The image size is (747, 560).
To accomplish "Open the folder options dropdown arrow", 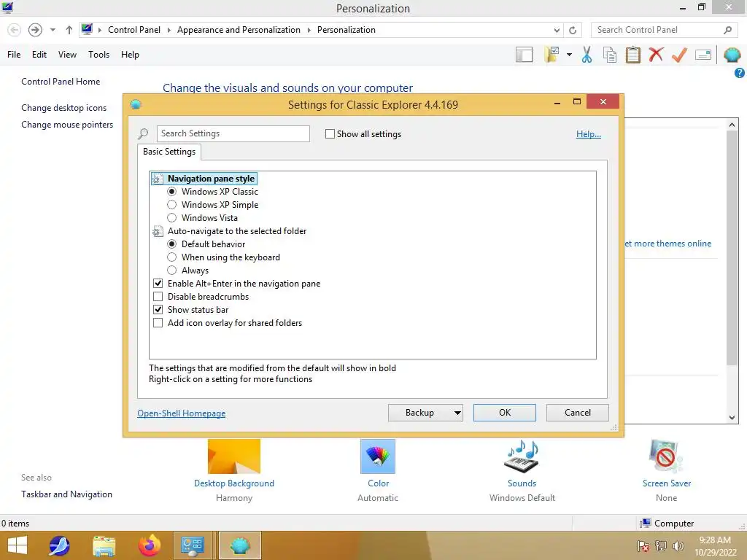I will pyautogui.click(x=569, y=55).
